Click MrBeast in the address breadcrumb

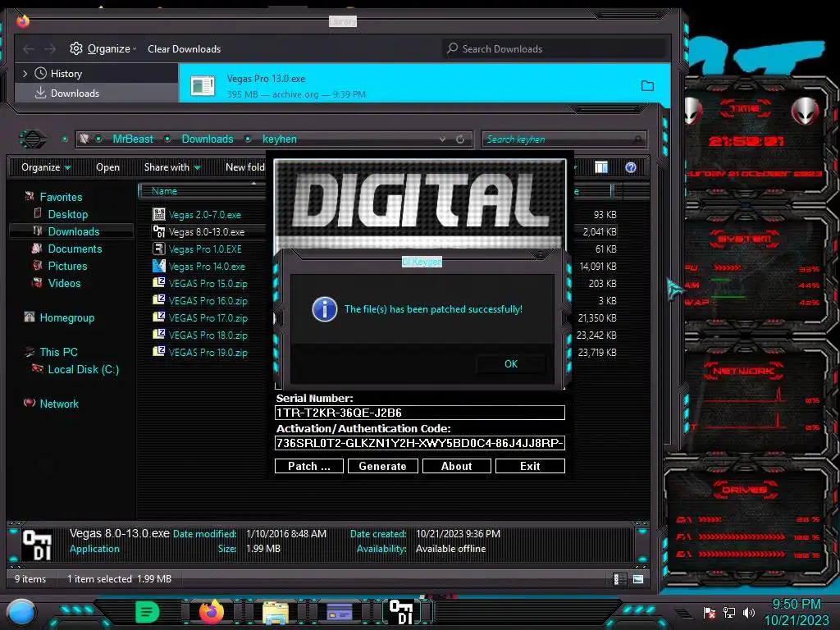pyautogui.click(x=133, y=139)
